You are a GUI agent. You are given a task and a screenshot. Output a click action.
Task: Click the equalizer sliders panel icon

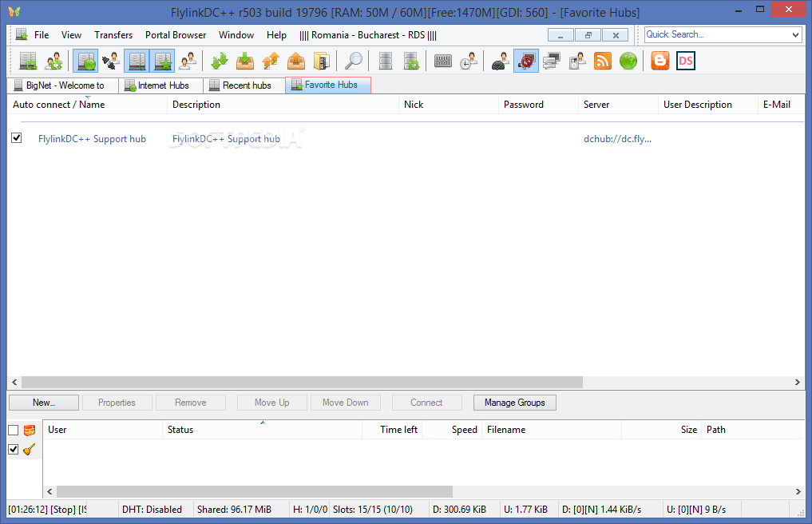coord(443,62)
